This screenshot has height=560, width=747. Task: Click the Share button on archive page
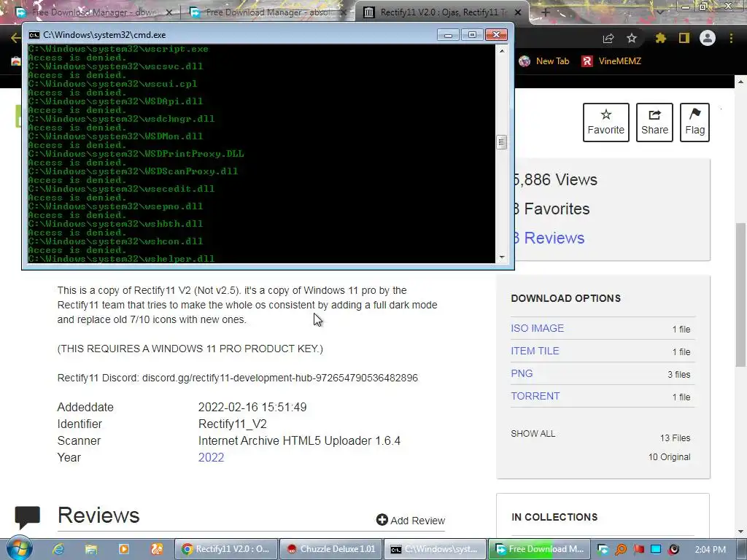pos(654,122)
